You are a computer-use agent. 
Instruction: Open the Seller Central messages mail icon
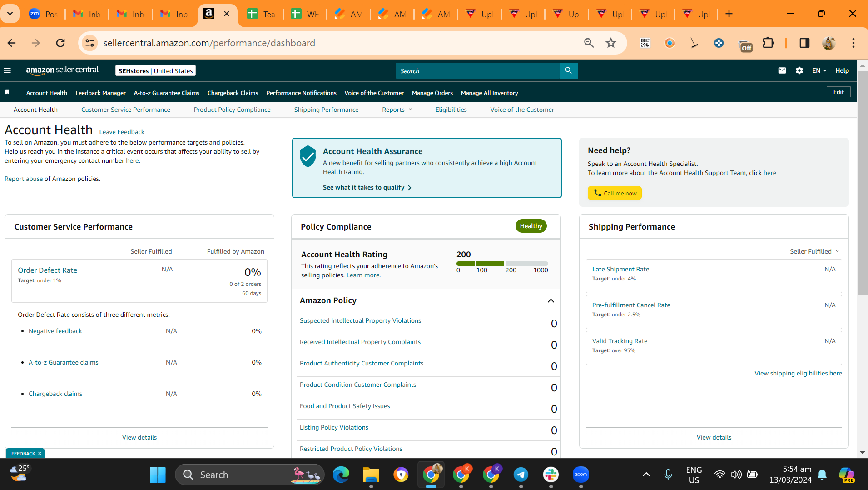782,70
